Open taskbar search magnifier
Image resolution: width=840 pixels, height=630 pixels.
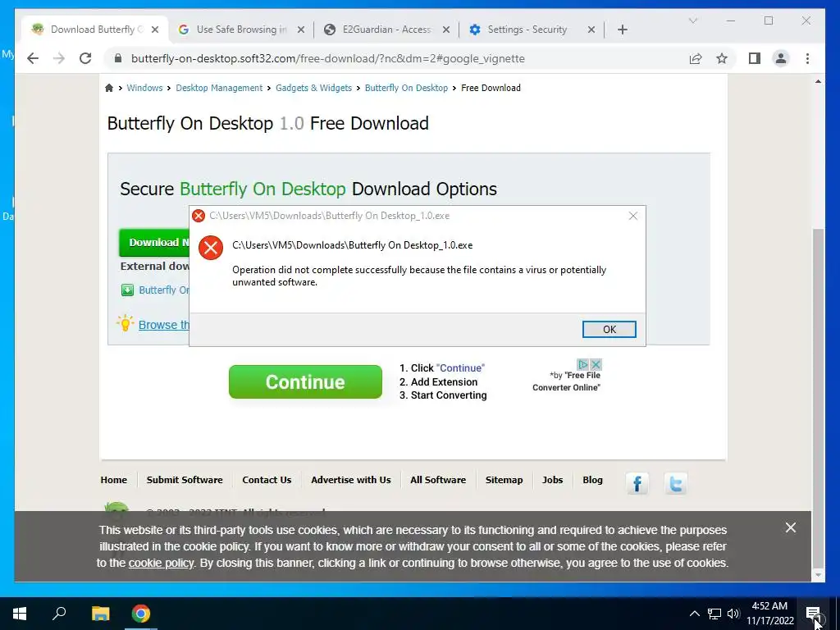(59, 614)
